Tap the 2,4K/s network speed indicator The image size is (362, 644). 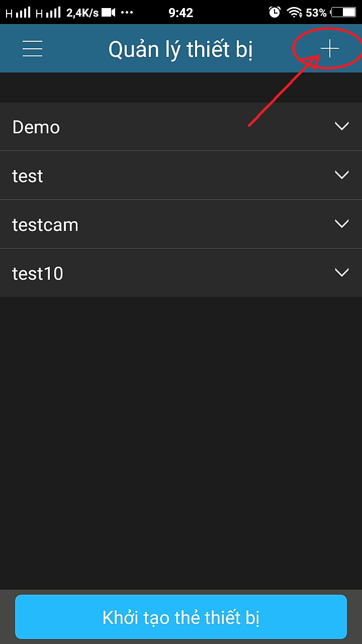[x=82, y=13]
